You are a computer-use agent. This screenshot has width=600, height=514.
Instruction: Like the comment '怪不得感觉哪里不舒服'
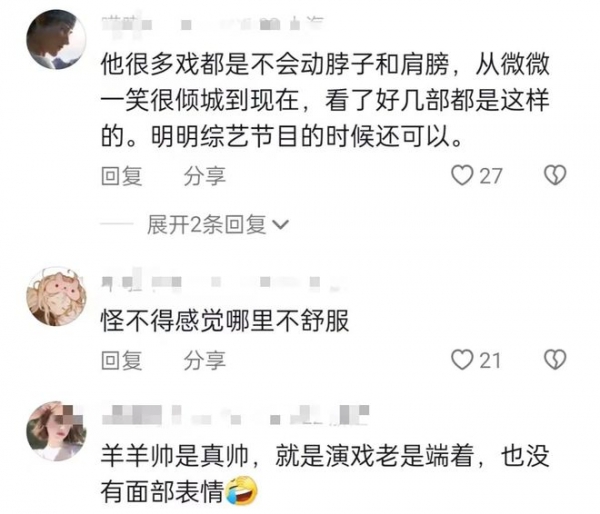tap(462, 360)
